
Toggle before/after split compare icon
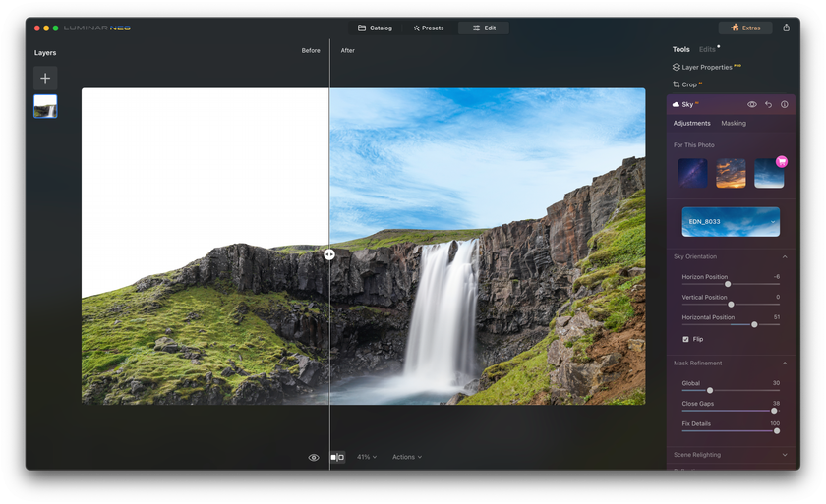(x=337, y=457)
